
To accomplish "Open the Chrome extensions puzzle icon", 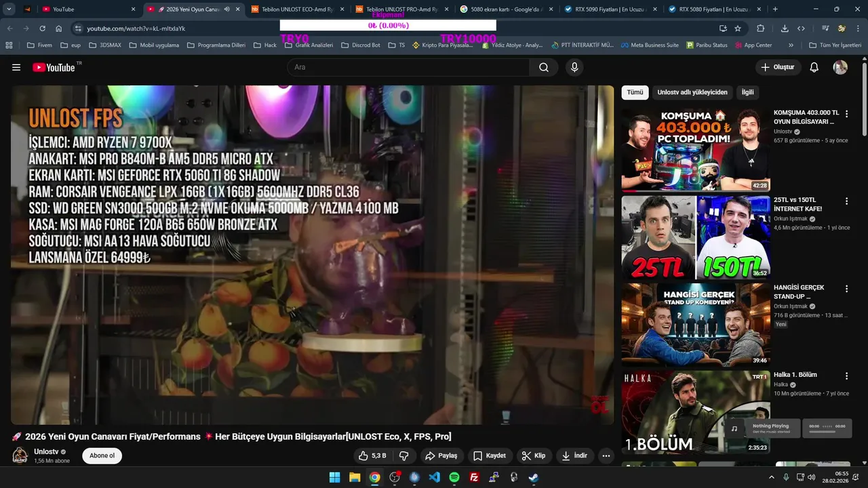I will tap(760, 28).
